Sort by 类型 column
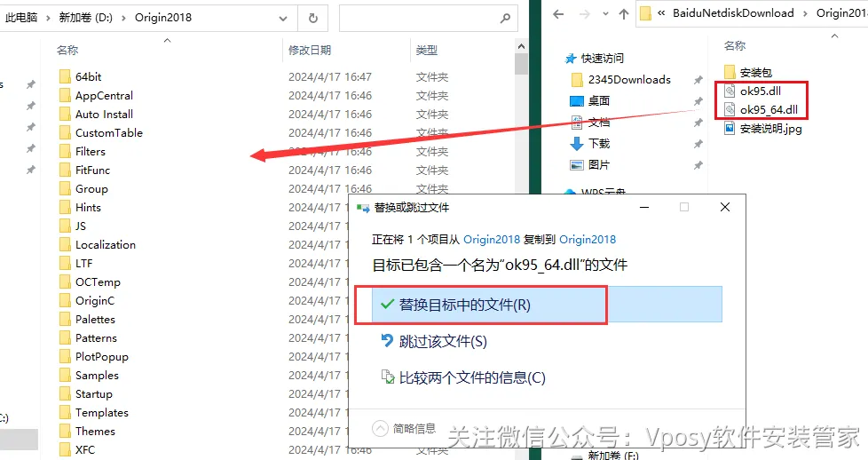 [426, 50]
